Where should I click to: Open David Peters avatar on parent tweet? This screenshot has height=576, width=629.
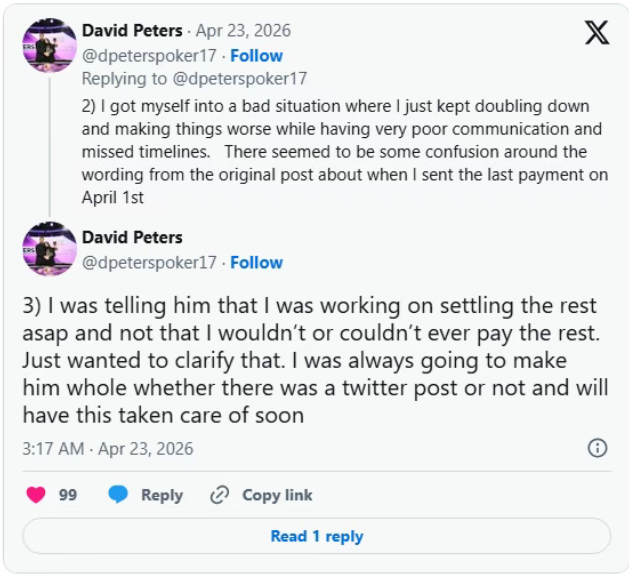tap(49, 47)
